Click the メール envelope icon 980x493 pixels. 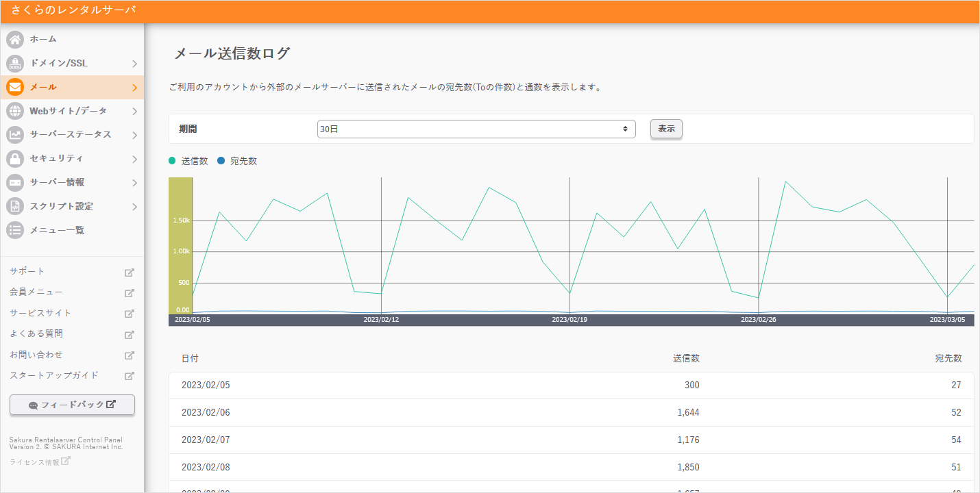[x=14, y=87]
